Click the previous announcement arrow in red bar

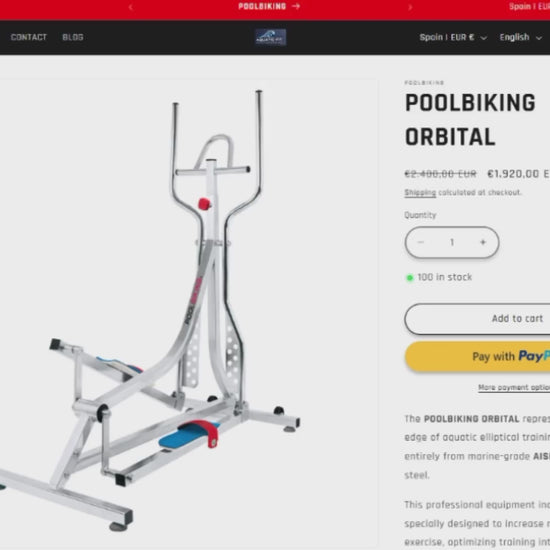[x=130, y=7]
